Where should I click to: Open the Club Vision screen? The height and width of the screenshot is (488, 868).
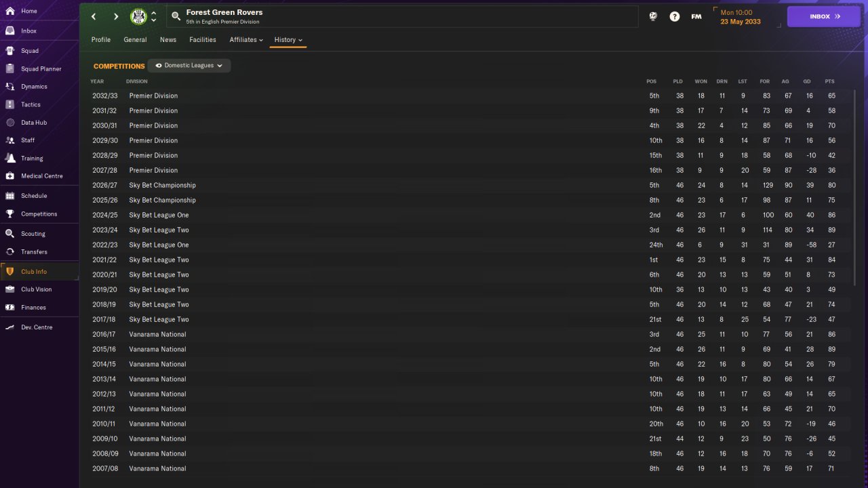tap(39, 289)
